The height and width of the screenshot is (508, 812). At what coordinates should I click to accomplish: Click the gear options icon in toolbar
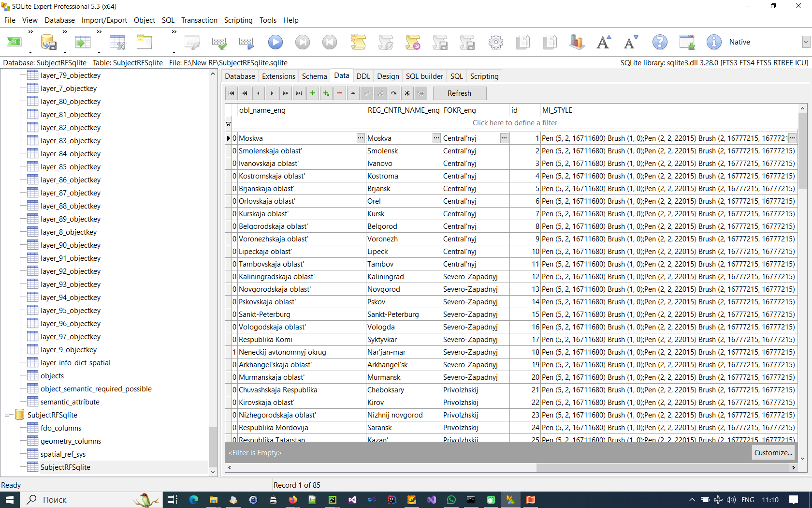pos(495,42)
